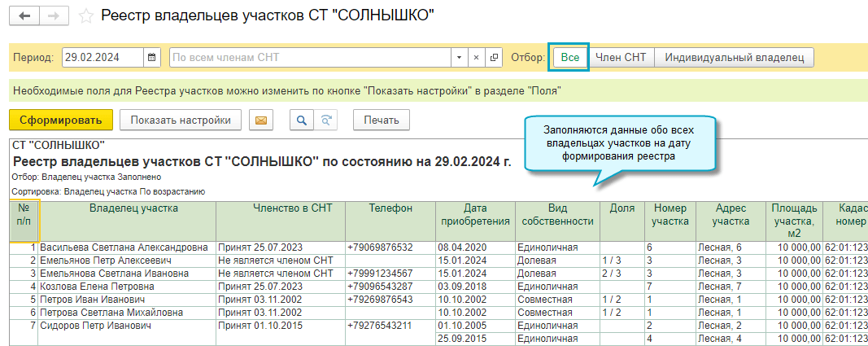This screenshot has width=868, height=346.
Task: Click the "Телефон" column header
Action: (390, 221)
